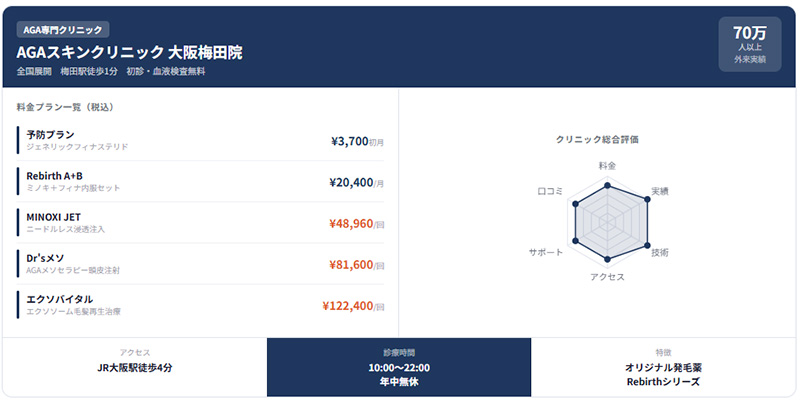800x401 pixels.
Task: Select the JR大阪駅徒歩4分 access cell
Action: [x=134, y=368]
